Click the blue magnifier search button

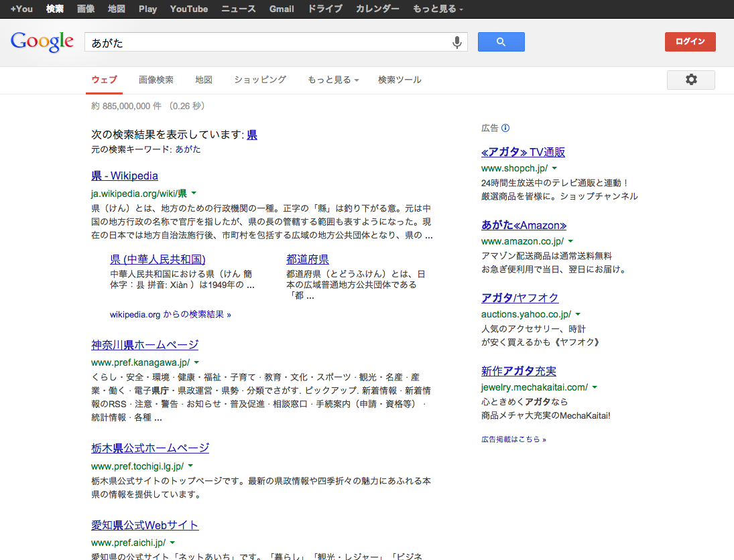501,42
